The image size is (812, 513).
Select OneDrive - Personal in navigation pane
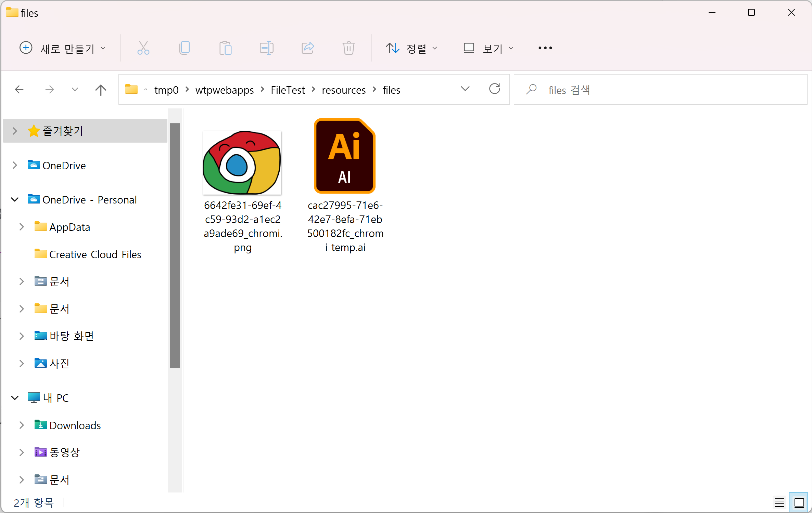(x=89, y=200)
